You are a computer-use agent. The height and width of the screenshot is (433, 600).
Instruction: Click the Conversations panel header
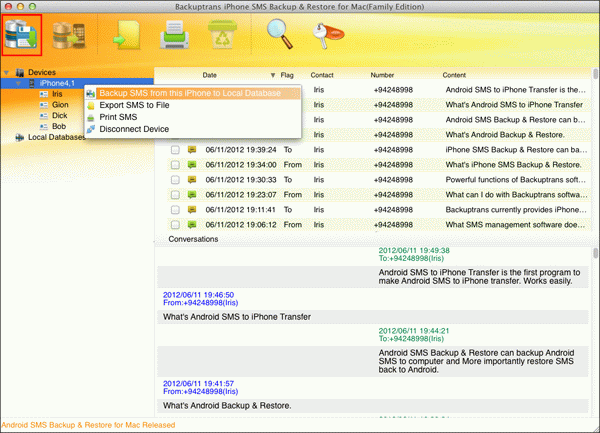coord(193,239)
